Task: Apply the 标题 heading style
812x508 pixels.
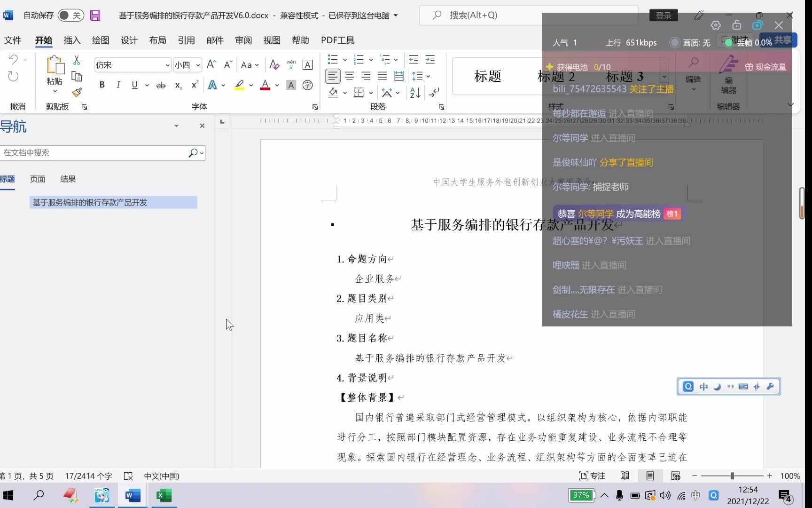Action: (x=487, y=76)
